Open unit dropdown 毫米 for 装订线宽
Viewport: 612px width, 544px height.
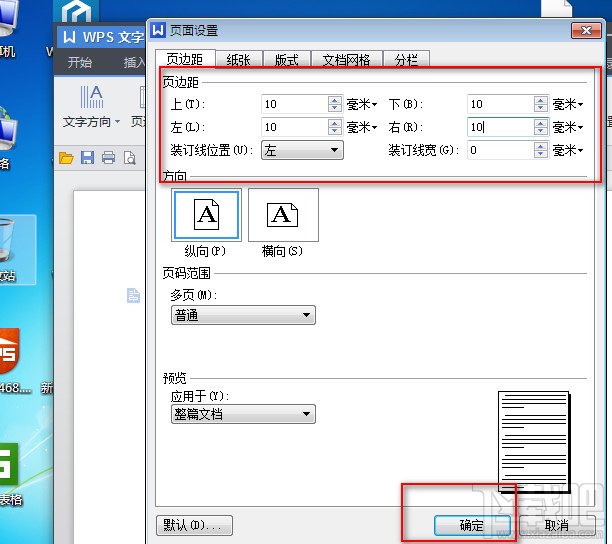pos(568,150)
